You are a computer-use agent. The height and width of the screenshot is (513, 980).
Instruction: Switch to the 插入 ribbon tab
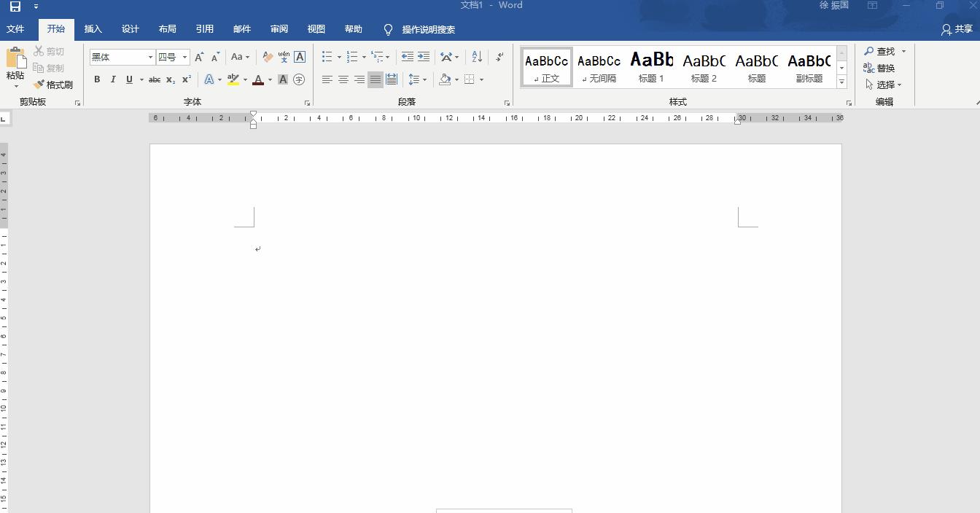pyautogui.click(x=93, y=29)
